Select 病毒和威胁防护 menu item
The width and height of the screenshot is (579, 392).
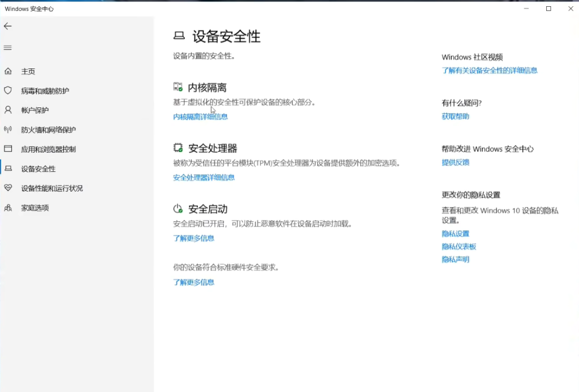click(45, 91)
